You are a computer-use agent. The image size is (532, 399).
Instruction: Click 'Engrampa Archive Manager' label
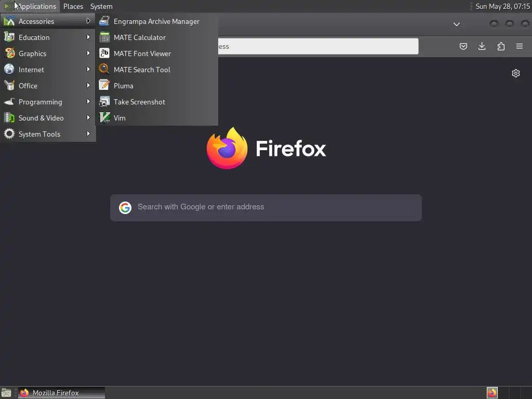point(156,21)
